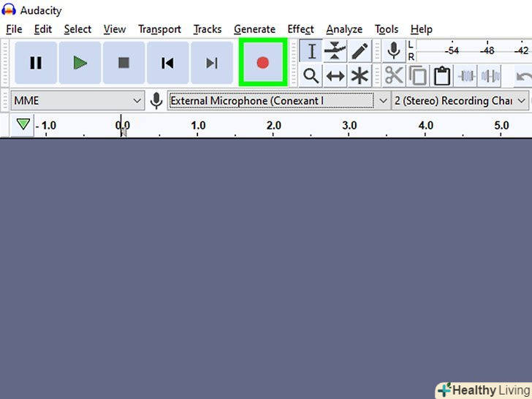The image size is (532, 399).
Task: Select the Selection (I-beam) tool
Action: click(311, 51)
